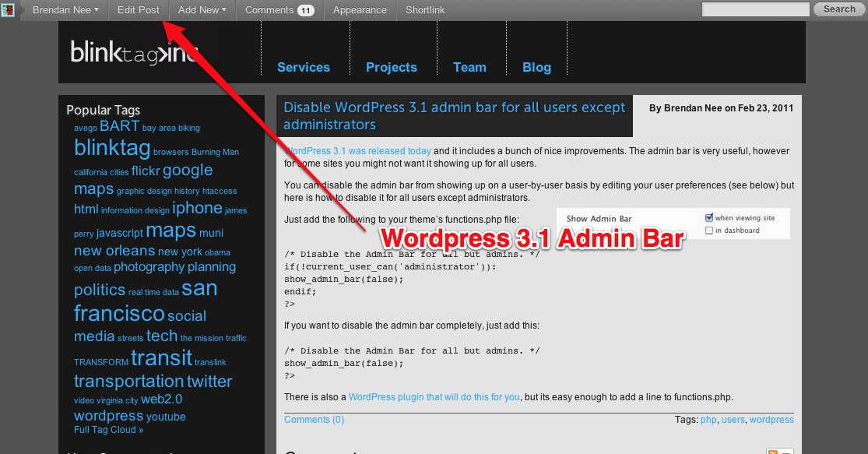The width and height of the screenshot is (868, 454).
Task: Click Edit Post in the admin bar
Action: coord(139,10)
